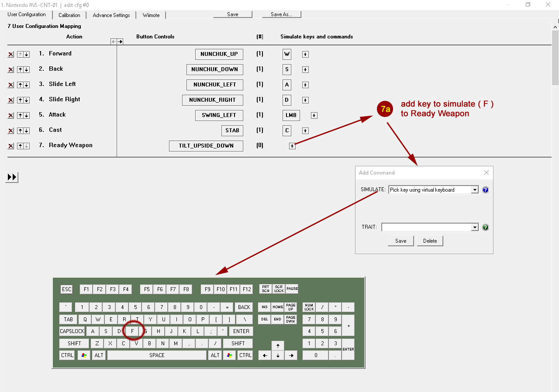Toggle NUM LOCK on virtual keyboard
This screenshot has width=559, height=392.
309,307
